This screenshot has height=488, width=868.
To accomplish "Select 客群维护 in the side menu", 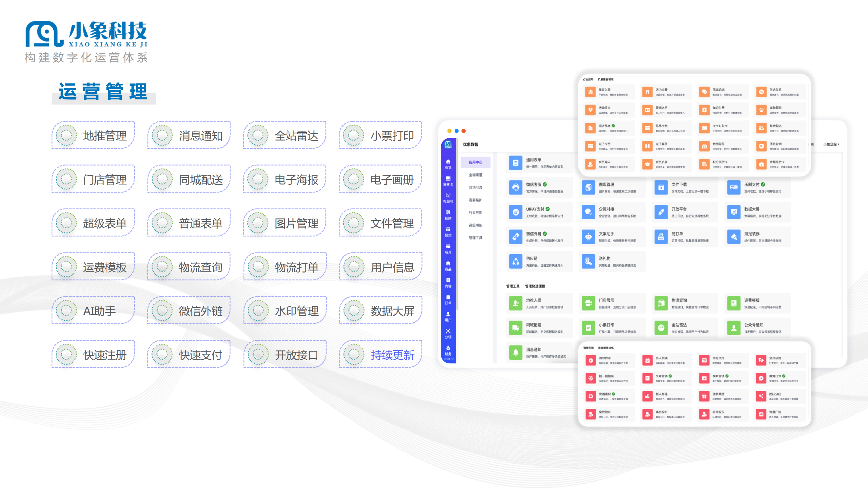I will pos(476,200).
